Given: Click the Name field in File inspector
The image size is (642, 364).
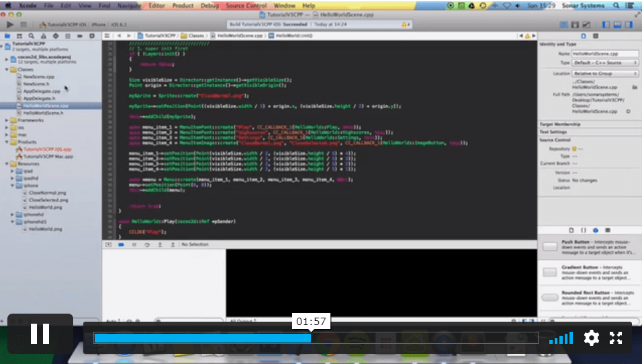Looking at the screenshot, I should pyautogui.click(x=605, y=54).
